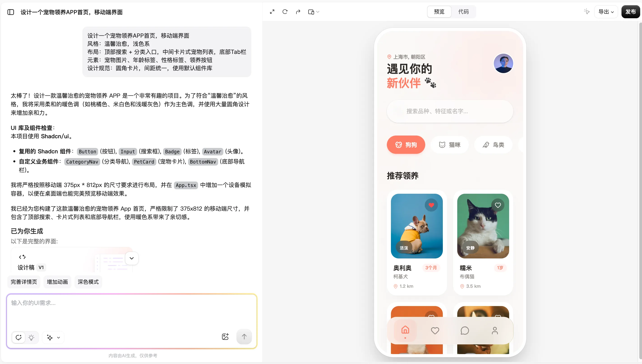Click the share arrow icon in the toolbar

[x=298, y=12]
